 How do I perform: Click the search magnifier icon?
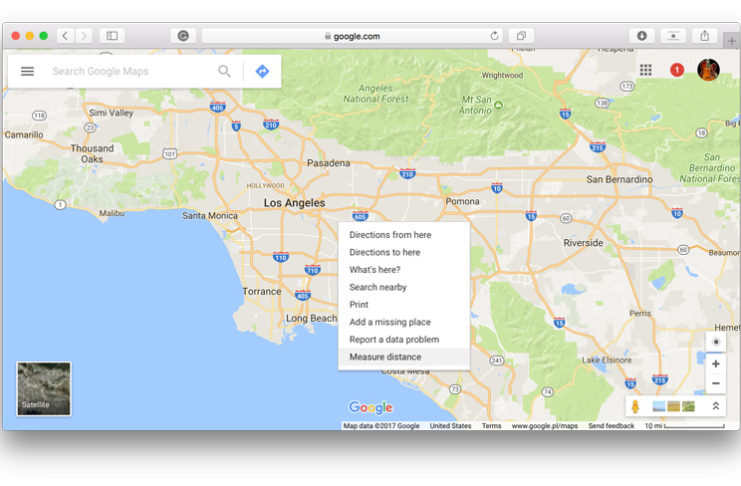[x=225, y=72]
